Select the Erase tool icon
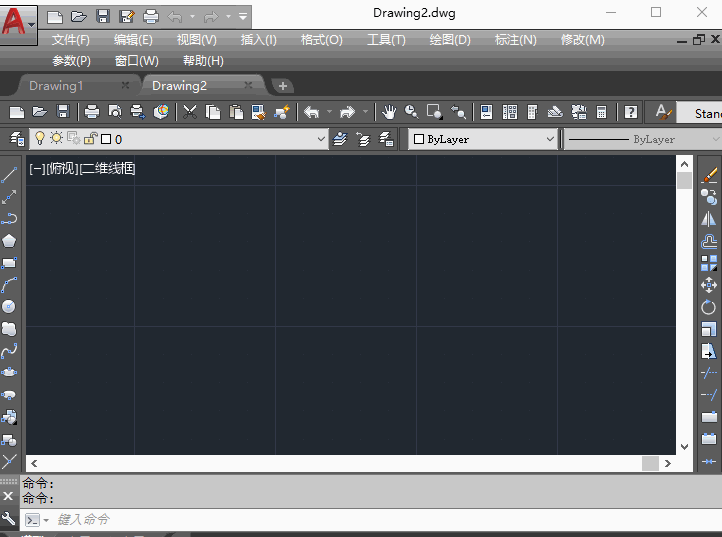Image resolution: width=722 pixels, height=537 pixels. [709, 175]
